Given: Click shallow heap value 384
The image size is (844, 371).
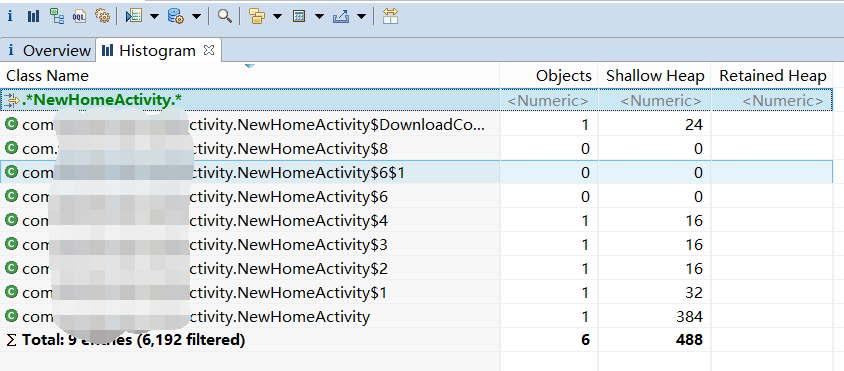Looking at the screenshot, I should pos(690,316).
